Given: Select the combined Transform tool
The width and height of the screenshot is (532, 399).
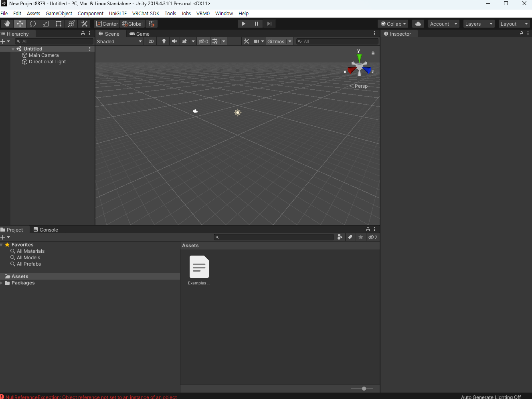Looking at the screenshot, I should pos(71,24).
